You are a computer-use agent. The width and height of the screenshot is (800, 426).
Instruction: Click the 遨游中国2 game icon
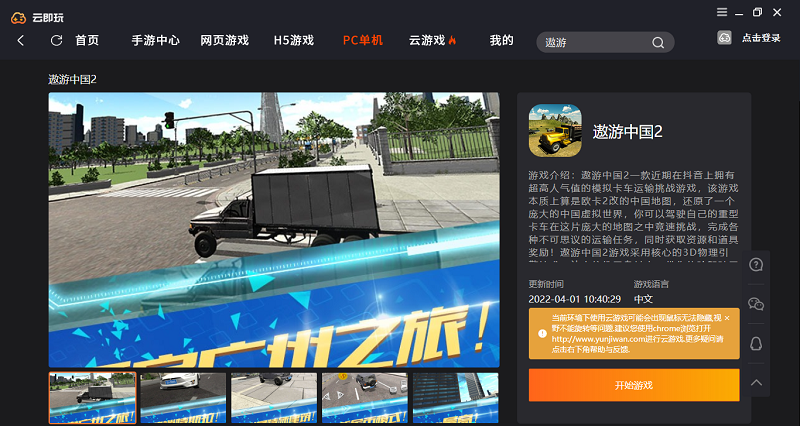tap(555, 131)
